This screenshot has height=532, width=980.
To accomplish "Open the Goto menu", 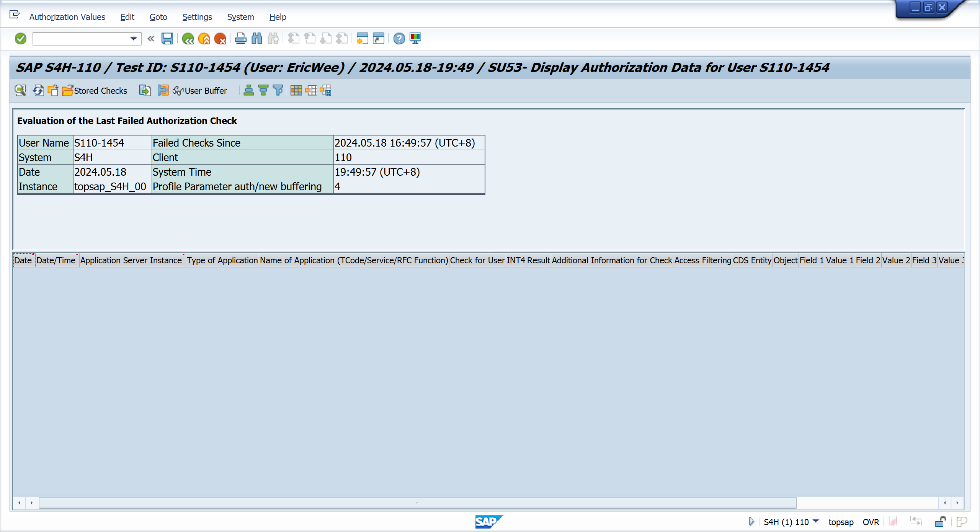I will [158, 17].
